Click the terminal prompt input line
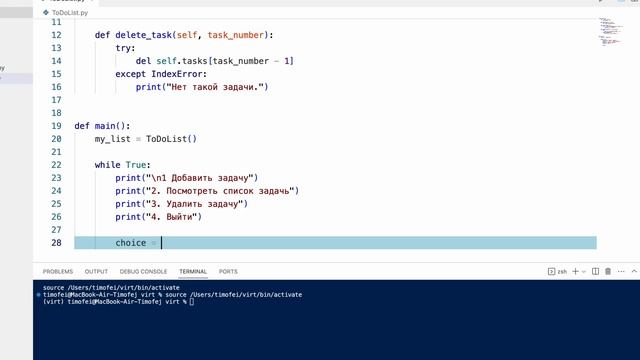This screenshot has width=640, height=360. 118,302
